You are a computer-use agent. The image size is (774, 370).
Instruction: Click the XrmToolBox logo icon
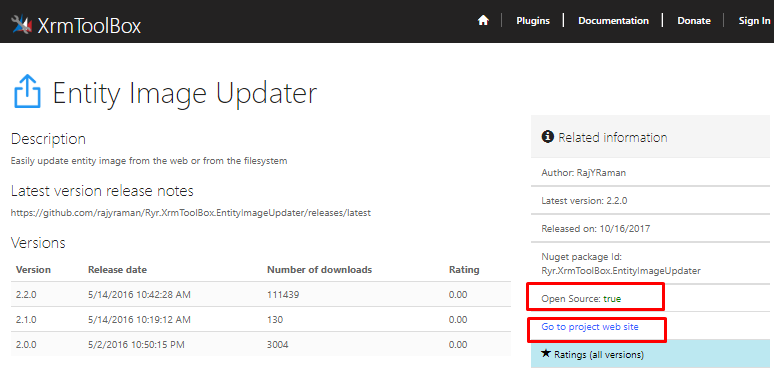tap(22, 24)
